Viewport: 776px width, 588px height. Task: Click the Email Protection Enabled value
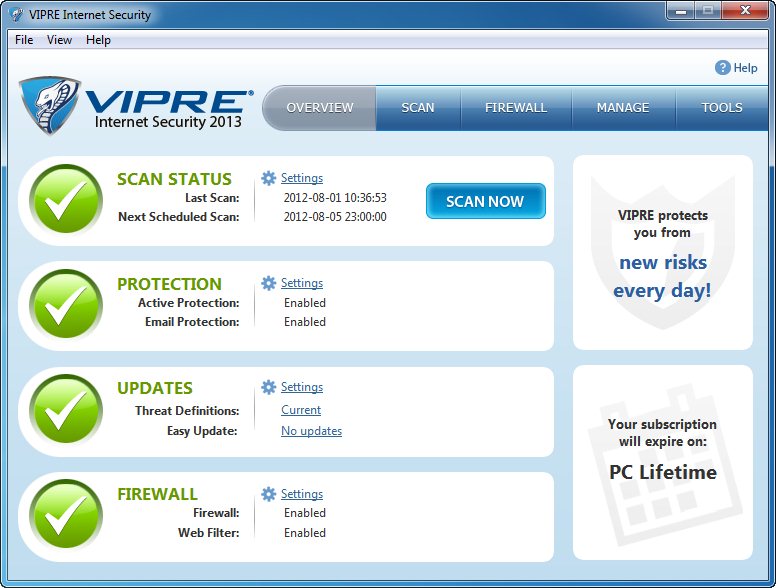(305, 322)
